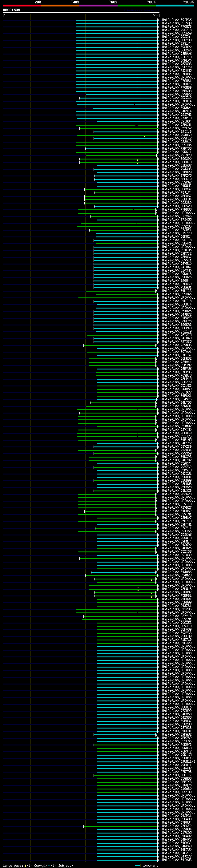
Task: Click the green ~80% identity color band
Action: pyautogui.click(x=137, y=6)
